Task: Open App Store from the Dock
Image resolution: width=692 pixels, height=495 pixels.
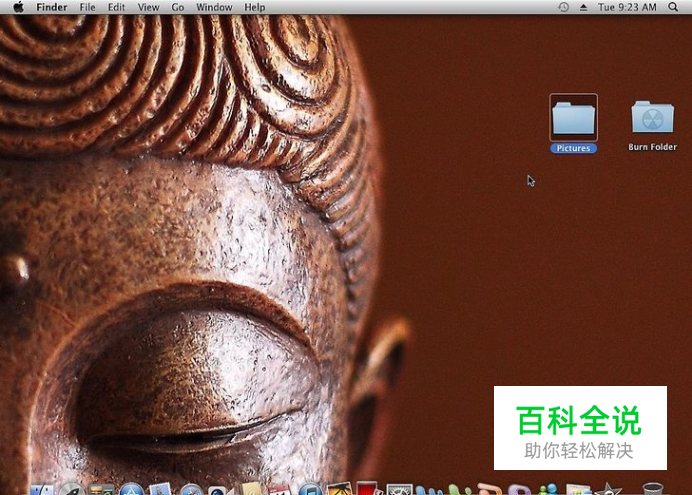Action: (132, 489)
